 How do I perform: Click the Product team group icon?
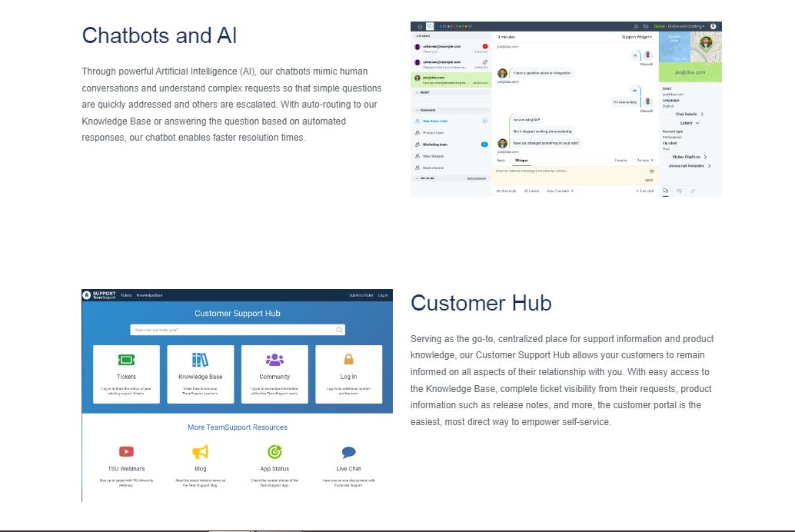pos(417,133)
